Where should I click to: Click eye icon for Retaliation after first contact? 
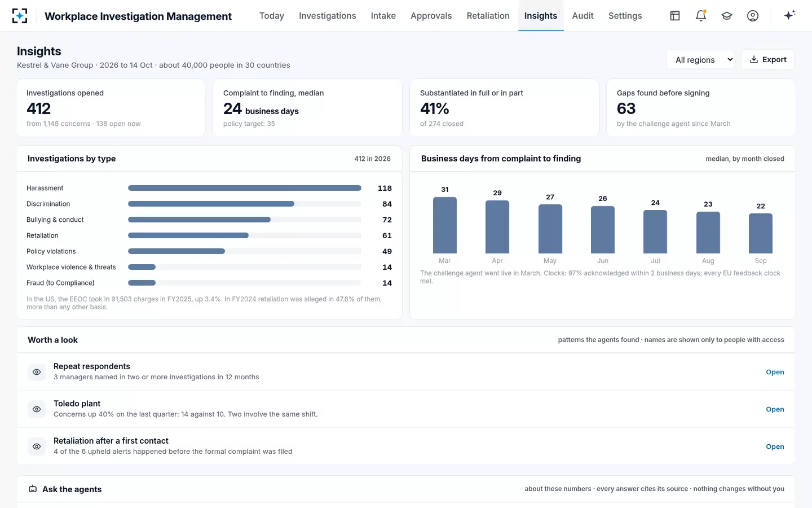(x=37, y=446)
